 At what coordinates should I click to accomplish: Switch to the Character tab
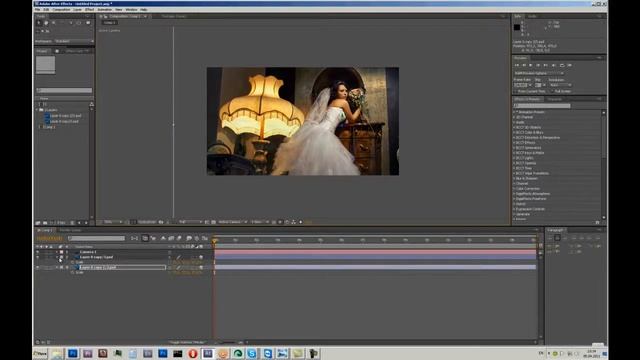click(555, 99)
